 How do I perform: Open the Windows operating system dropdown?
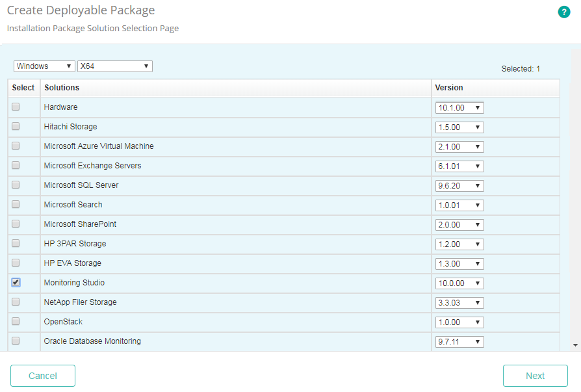point(44,66)
